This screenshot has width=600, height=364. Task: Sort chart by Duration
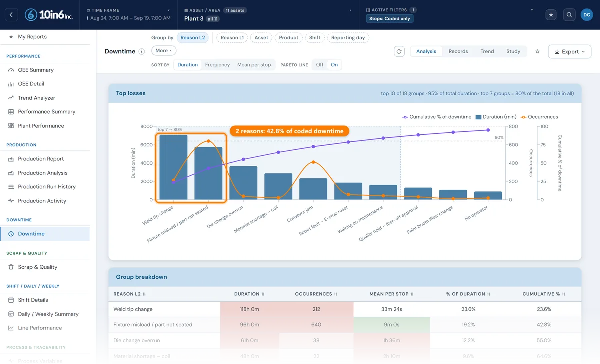pos(188,65)
